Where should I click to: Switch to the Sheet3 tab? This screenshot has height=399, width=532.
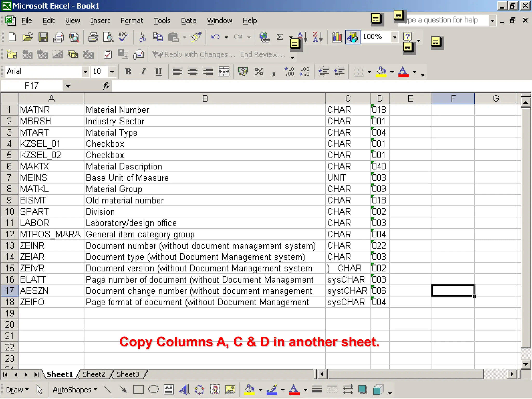point(128,374)
